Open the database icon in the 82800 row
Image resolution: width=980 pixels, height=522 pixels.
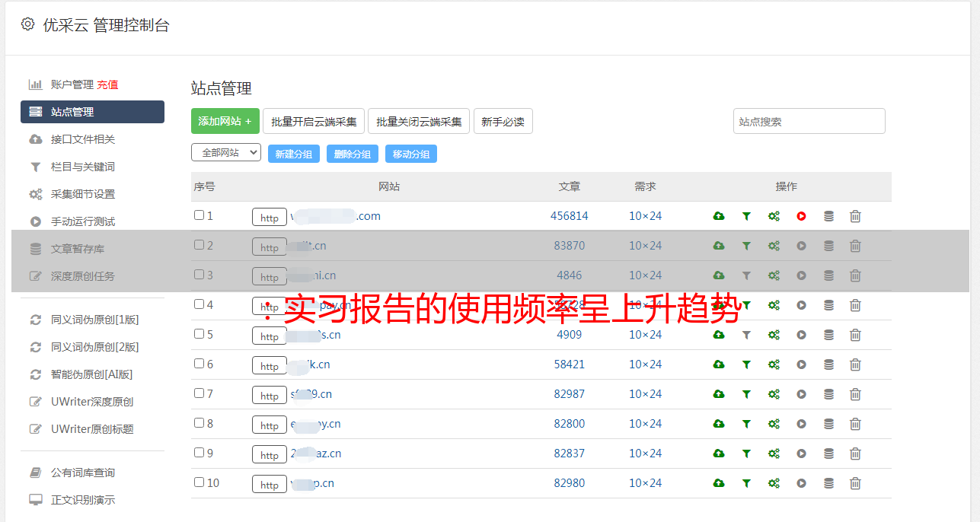(828, 424)
